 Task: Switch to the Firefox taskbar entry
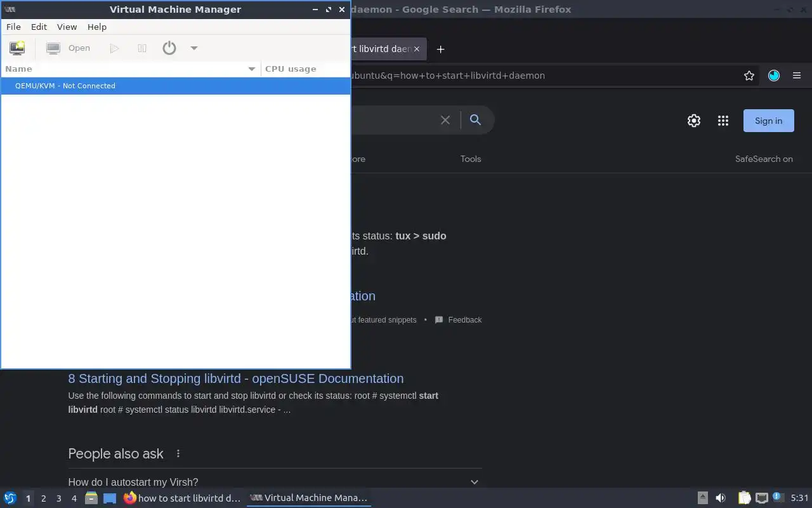click(x=183, y=498)
